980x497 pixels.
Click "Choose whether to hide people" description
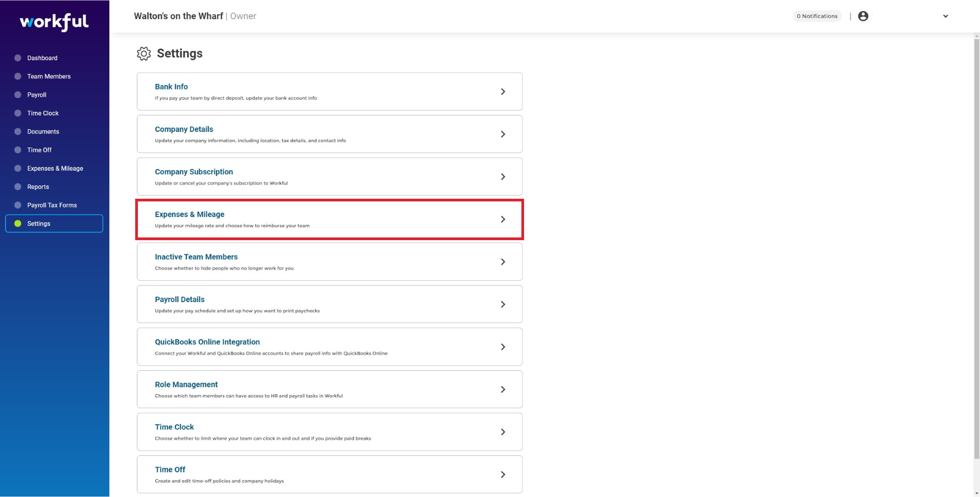point(224,268)
